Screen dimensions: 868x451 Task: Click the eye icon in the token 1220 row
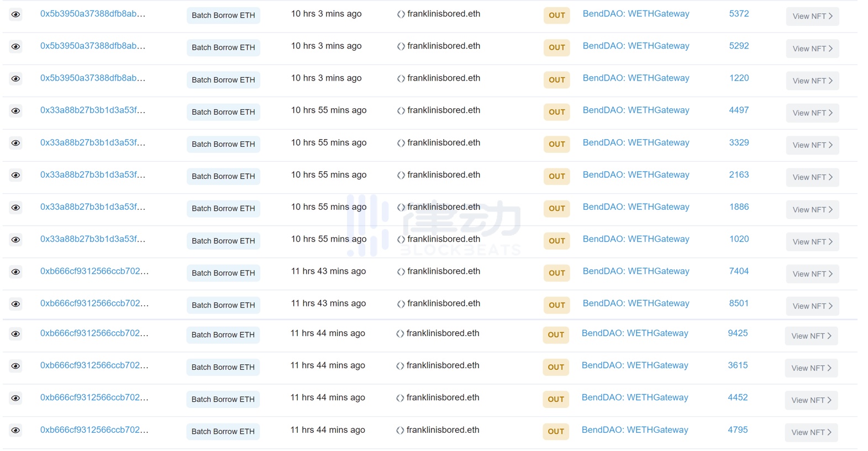(15, 78)
